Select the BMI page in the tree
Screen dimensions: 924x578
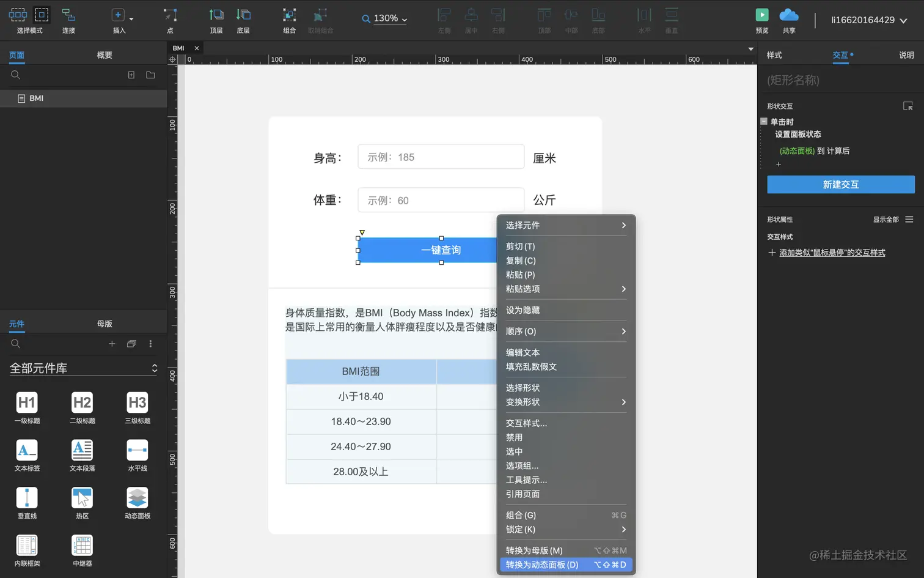click(83, 98)
